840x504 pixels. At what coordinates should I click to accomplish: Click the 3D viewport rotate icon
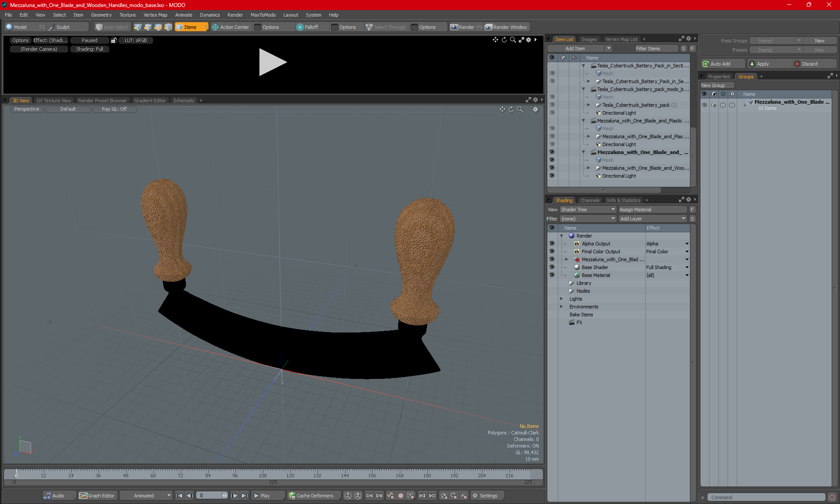[511, 109]
